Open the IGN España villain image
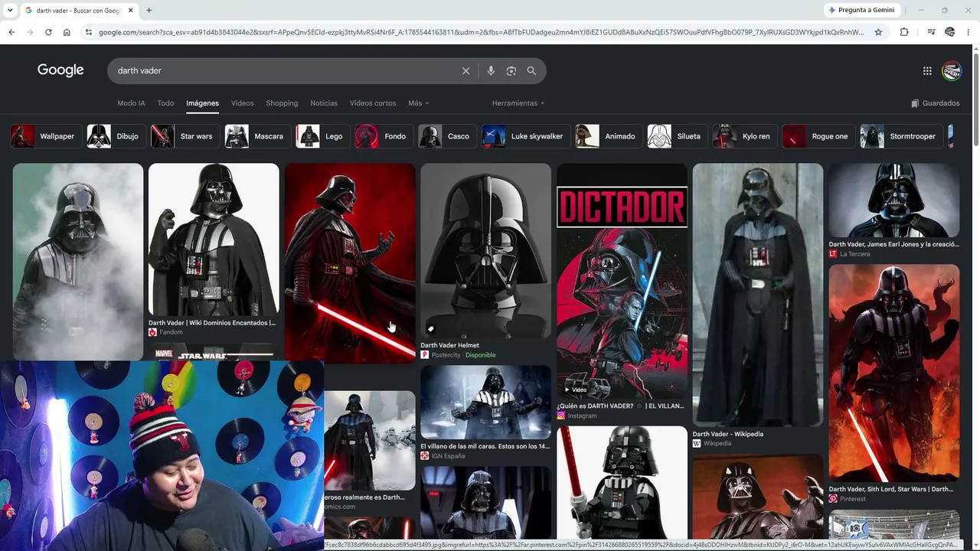Image resolution: width=980 pixels, height=551 pixels. 485,402
